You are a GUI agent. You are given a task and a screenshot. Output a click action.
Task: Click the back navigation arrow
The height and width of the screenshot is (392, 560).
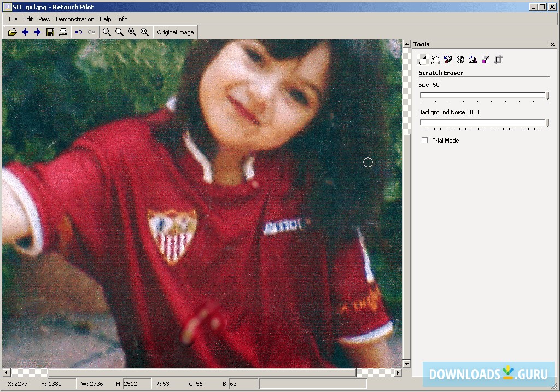point(25,32)
